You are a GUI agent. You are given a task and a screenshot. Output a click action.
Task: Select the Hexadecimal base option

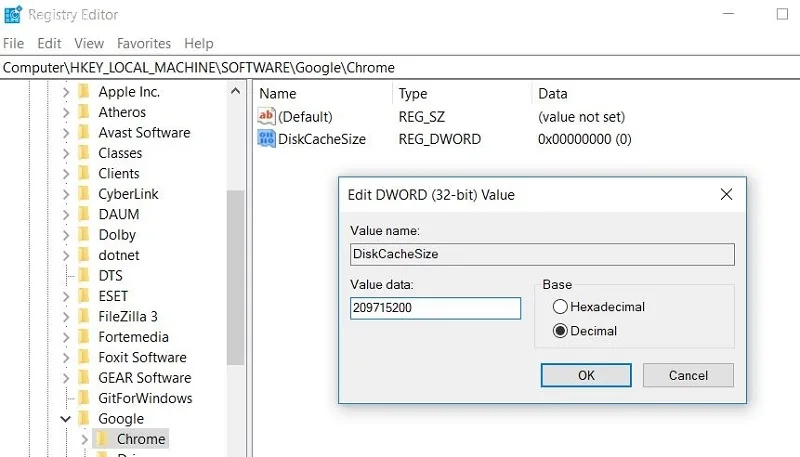pyautogui.click(x=560, y=307)
